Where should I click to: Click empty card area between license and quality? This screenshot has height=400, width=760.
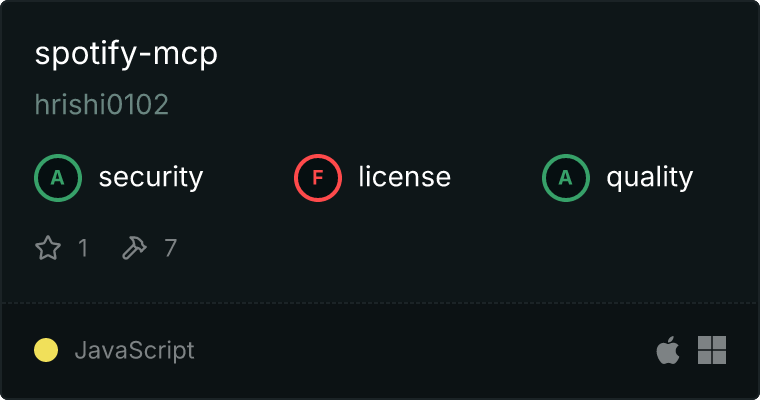click(496, 178)
